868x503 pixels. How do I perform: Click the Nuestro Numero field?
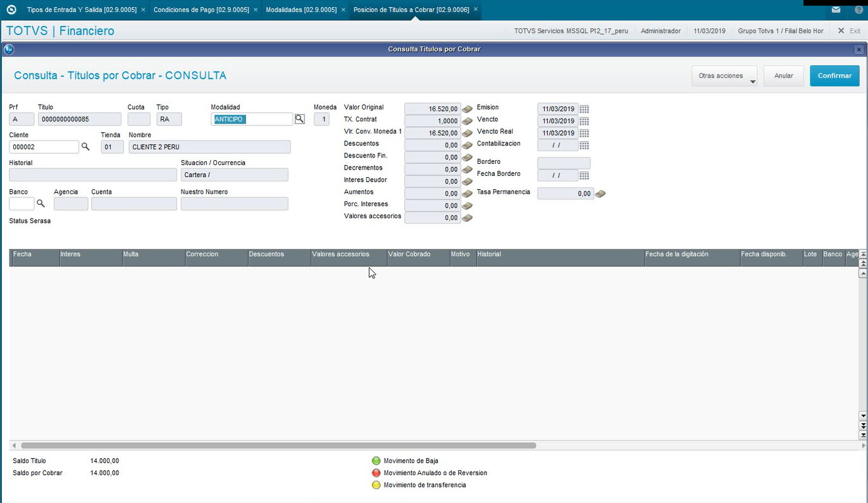coord(234,204)
